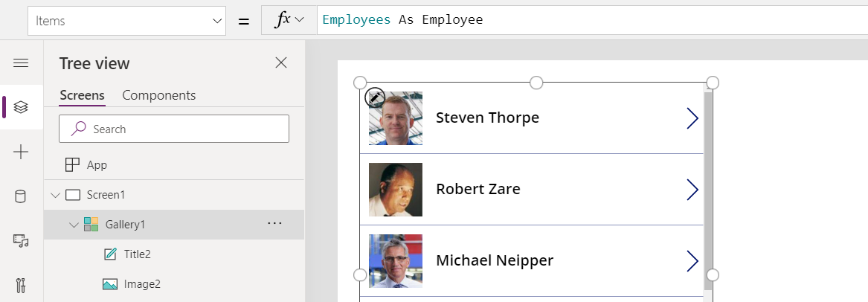Open the hamburger menu in left rail

point(21,63)
